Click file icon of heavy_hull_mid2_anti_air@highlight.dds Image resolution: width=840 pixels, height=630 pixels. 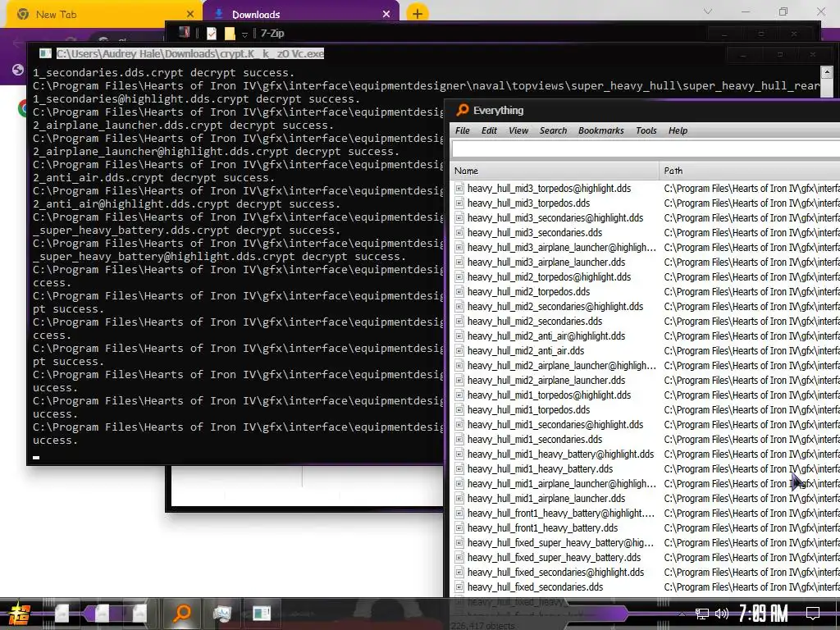point(459,336)
